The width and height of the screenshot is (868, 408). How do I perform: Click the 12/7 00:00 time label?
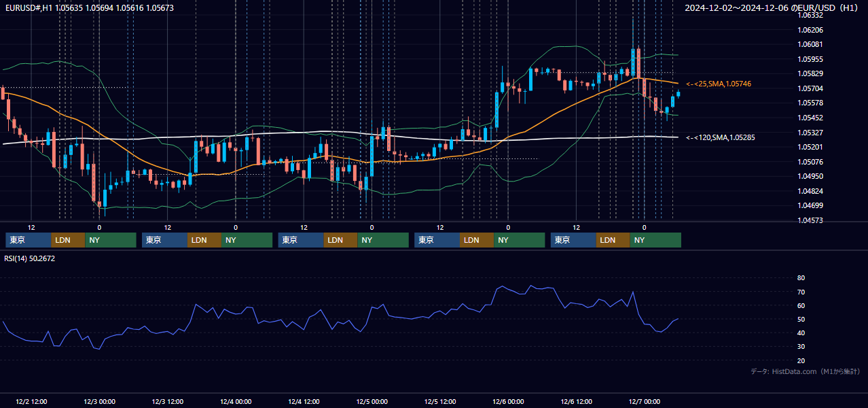(x=645, y=401)
